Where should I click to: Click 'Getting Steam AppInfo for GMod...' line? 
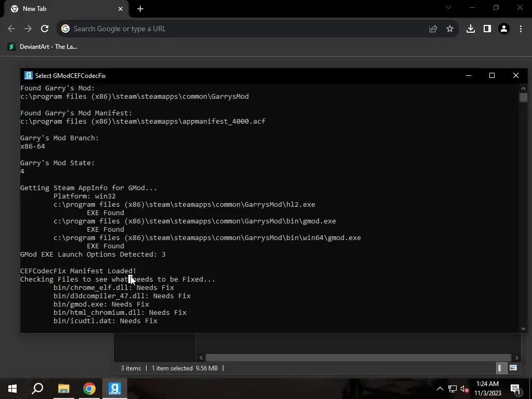[88, 188]
